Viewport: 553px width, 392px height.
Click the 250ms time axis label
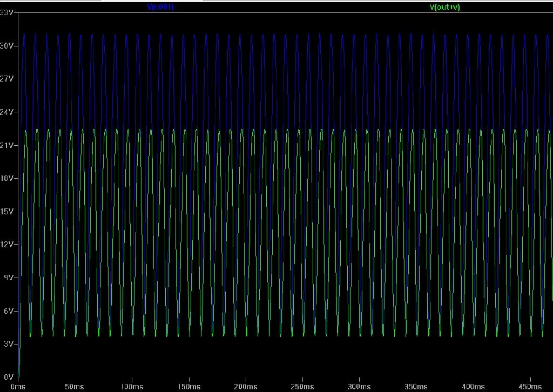(x=302, y=387)
